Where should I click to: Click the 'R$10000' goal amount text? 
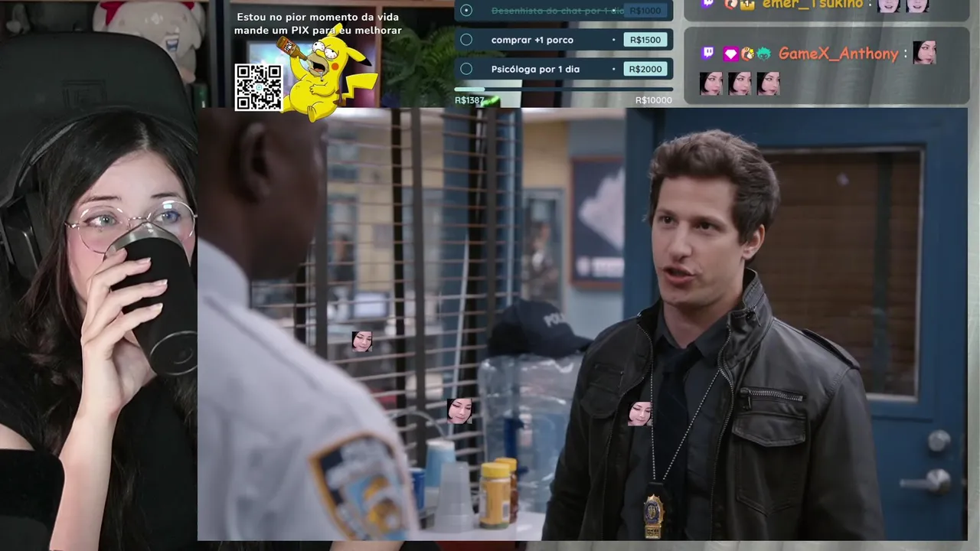point(653,100)
